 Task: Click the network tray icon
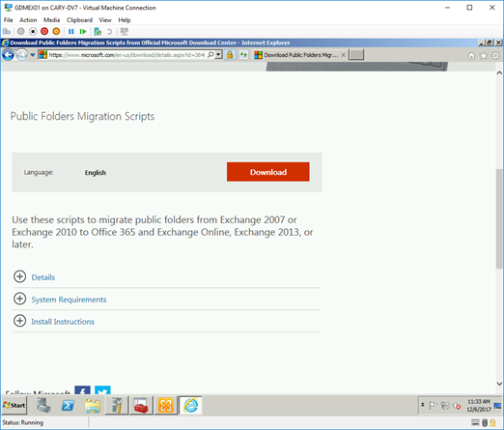point(445,406)
